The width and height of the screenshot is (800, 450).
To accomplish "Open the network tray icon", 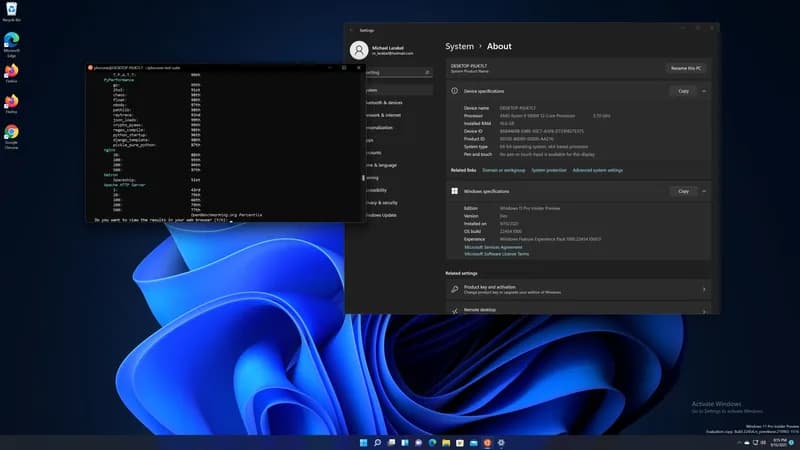I will pos(755,442).
